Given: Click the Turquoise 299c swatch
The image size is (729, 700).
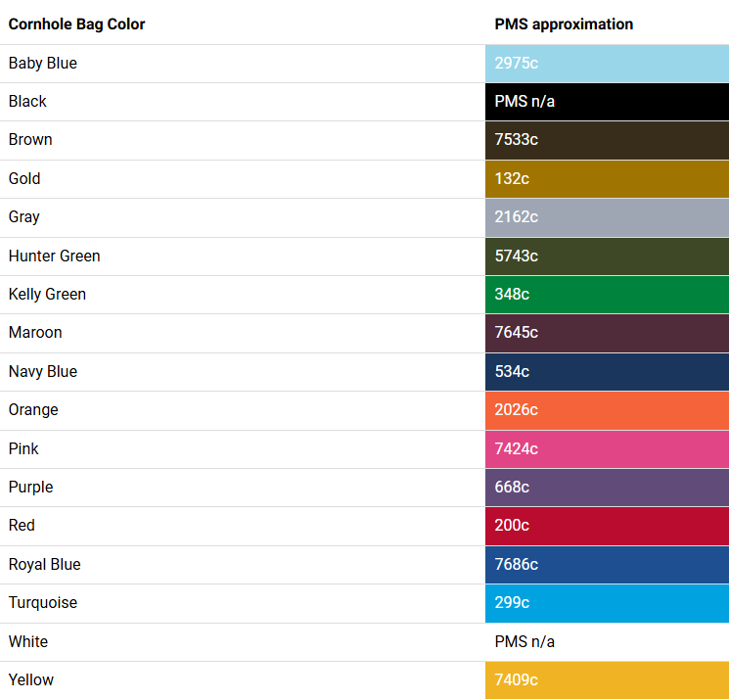Looking at the screenshot, I should pyautogui.click(x=608, y=603).
